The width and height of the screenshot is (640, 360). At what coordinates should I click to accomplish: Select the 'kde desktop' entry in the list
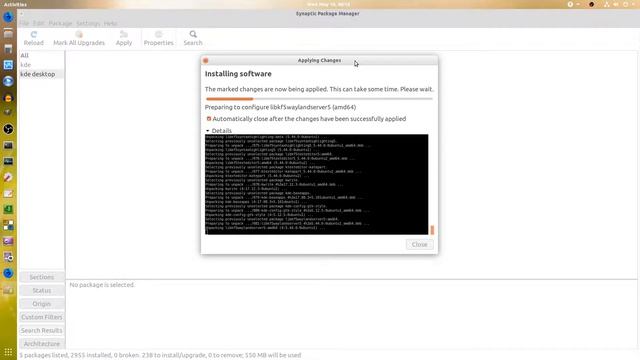coord(38,74)
